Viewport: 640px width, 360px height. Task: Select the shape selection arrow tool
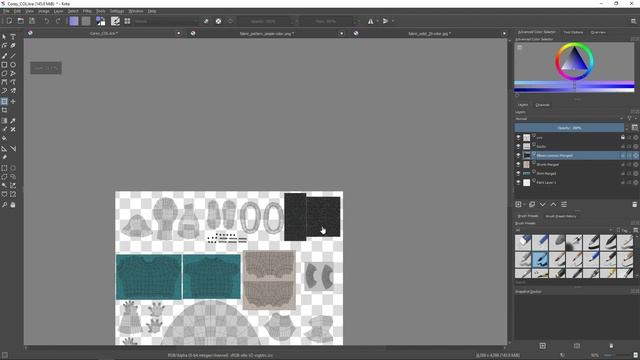[4, 37]
